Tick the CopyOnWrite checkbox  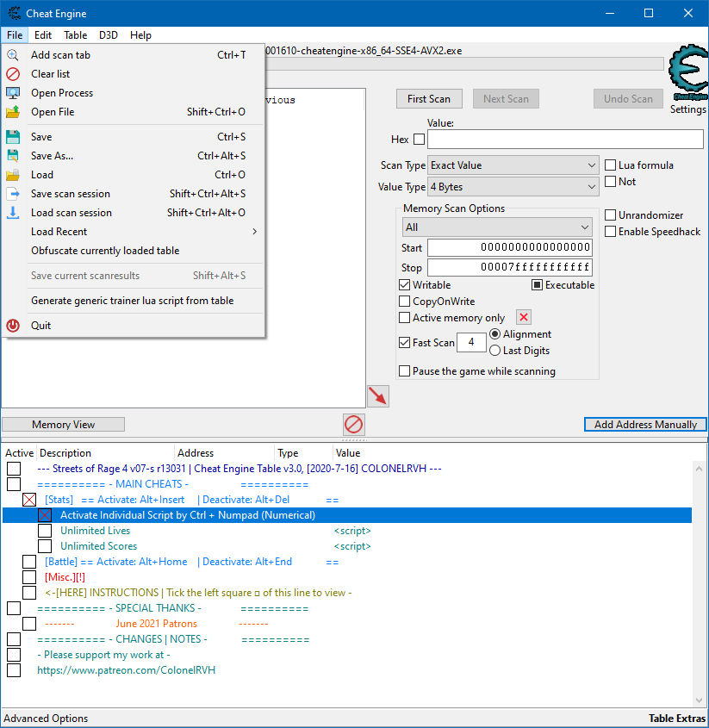pos(404,302)
